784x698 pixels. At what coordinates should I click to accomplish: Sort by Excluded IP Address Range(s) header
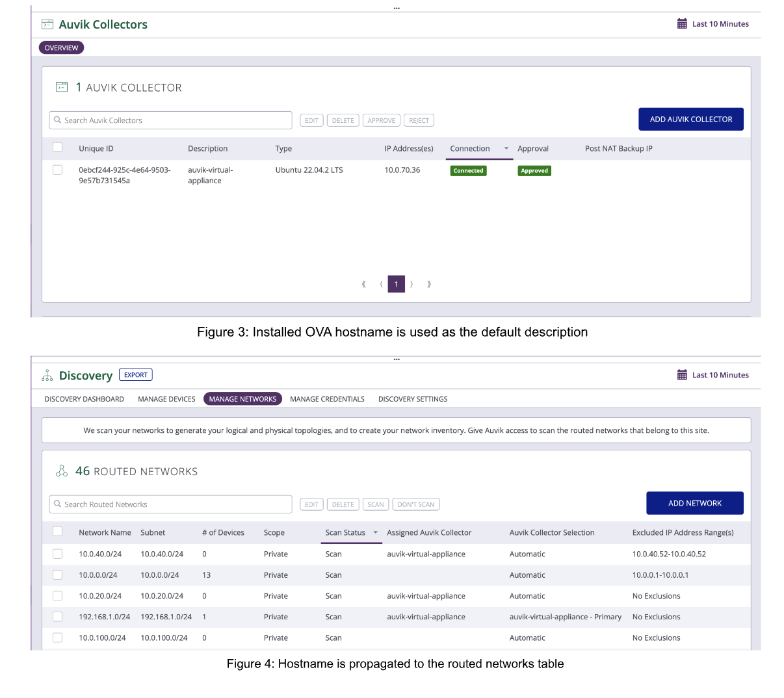[x=683, y=533]
